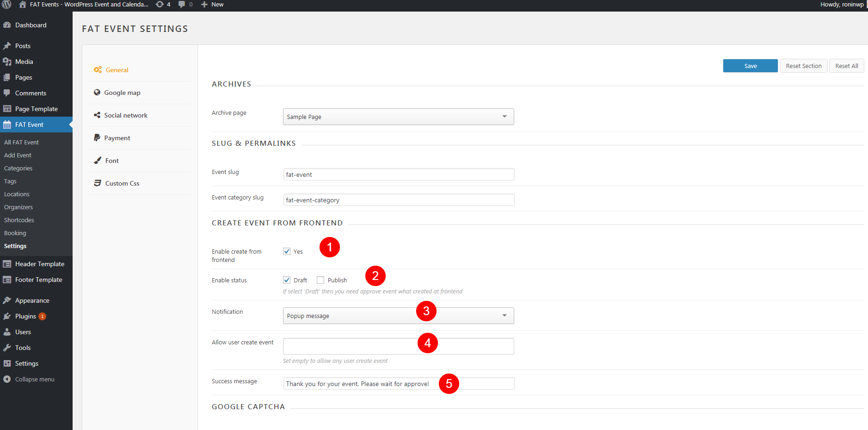Click the WordPress logo icon

[x=6, y=5]
